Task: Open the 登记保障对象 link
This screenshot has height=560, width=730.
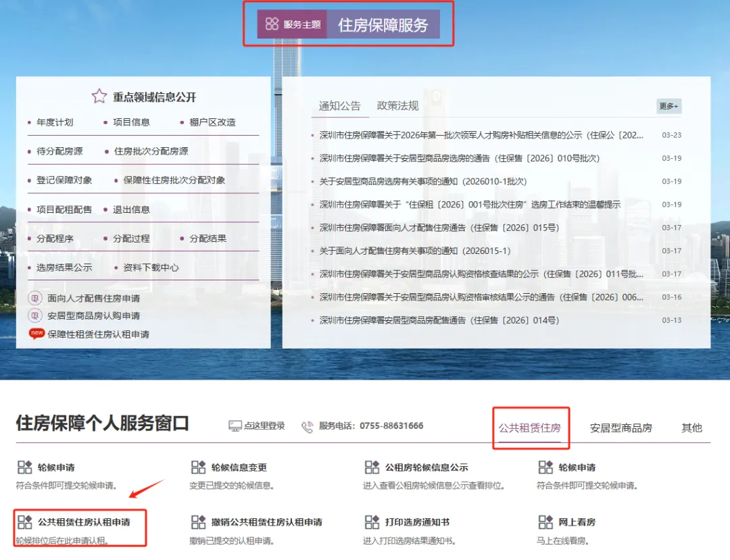Action: pos(64,180)
